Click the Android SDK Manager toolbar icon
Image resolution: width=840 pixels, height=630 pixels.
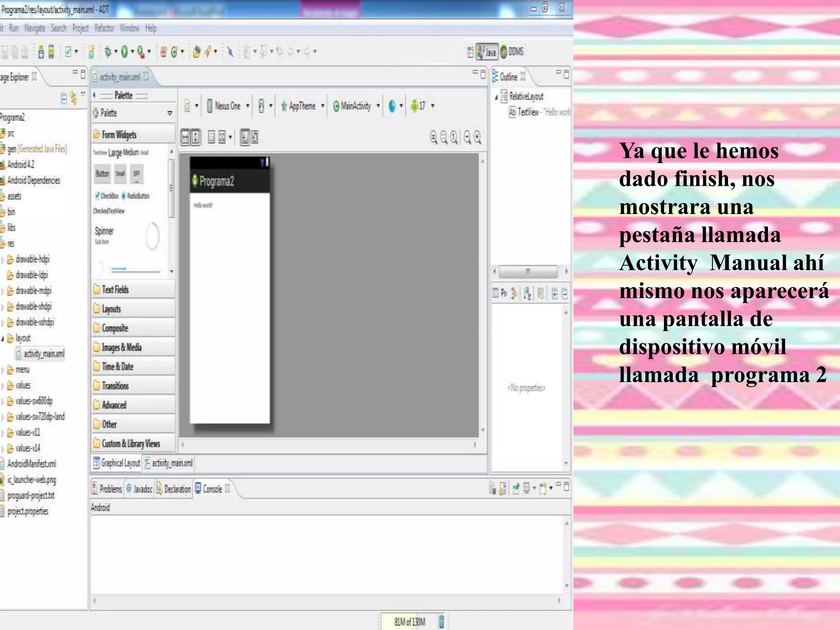(41, 52)
